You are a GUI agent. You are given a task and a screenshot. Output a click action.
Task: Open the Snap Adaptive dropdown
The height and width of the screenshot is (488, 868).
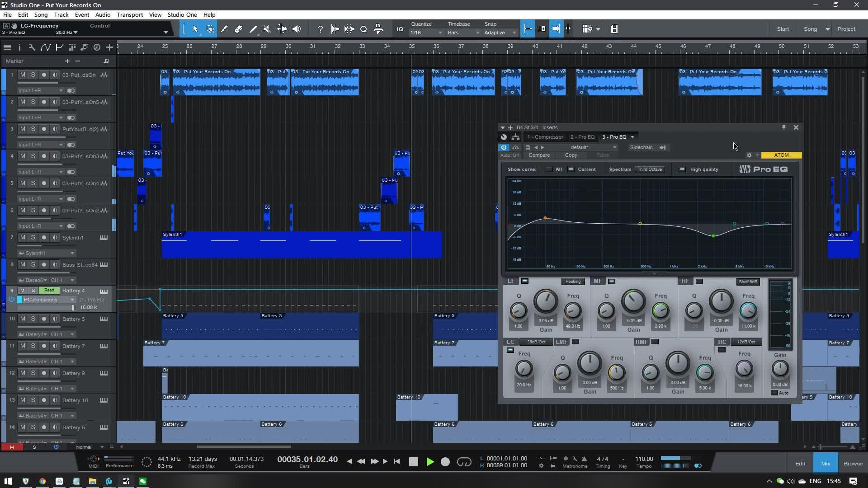pyautogui.click(x=500, y=33)
